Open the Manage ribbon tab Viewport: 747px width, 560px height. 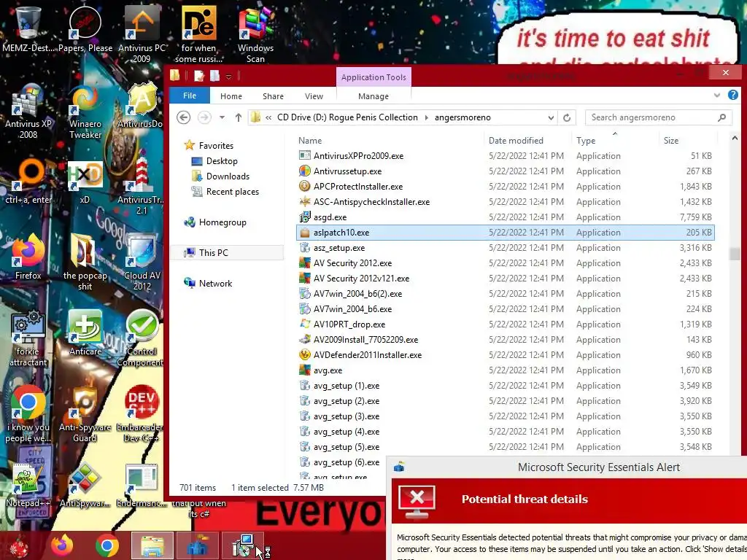pyautogui.click(x=373, y=96)
